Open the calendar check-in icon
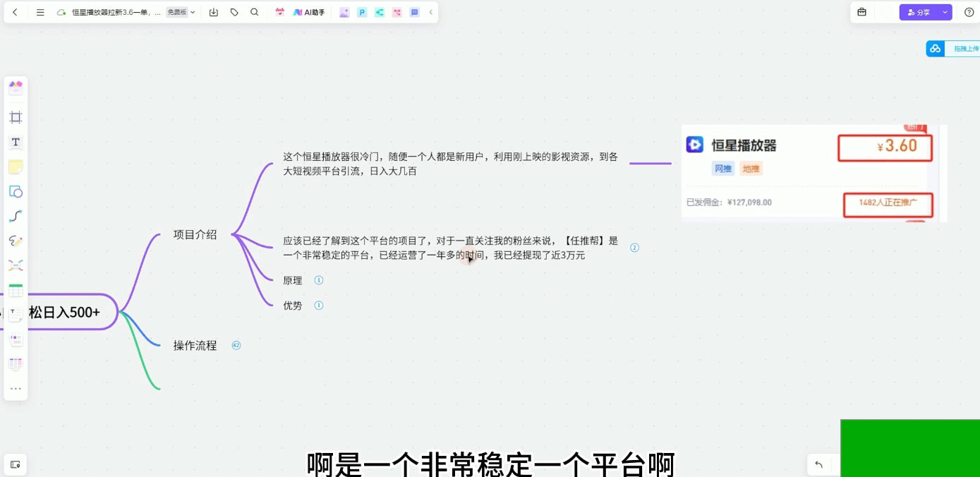Image resolution: width=980 pixels, height=477 pixels. click(x=280, y=12)
